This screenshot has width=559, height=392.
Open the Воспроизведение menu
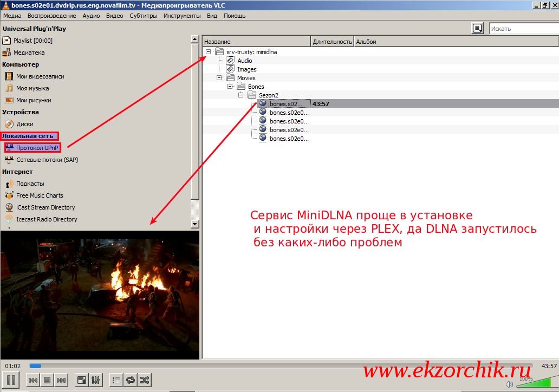51,16
